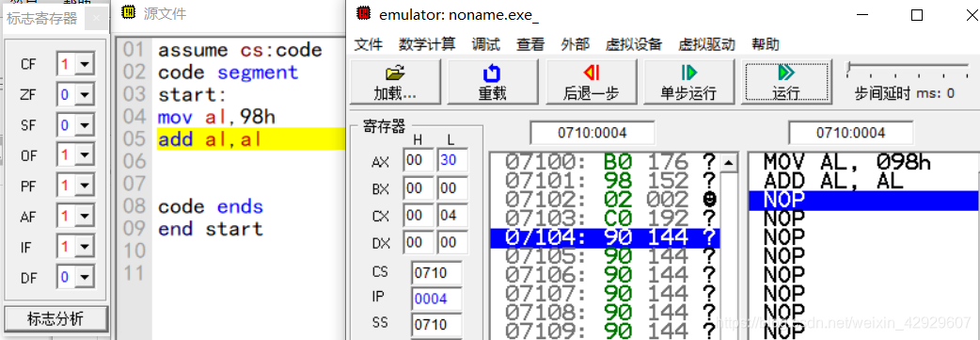Click source line 'mov al,98h'
The width and height of the screenshot is (980, 340).
click(x=217, y=117)
